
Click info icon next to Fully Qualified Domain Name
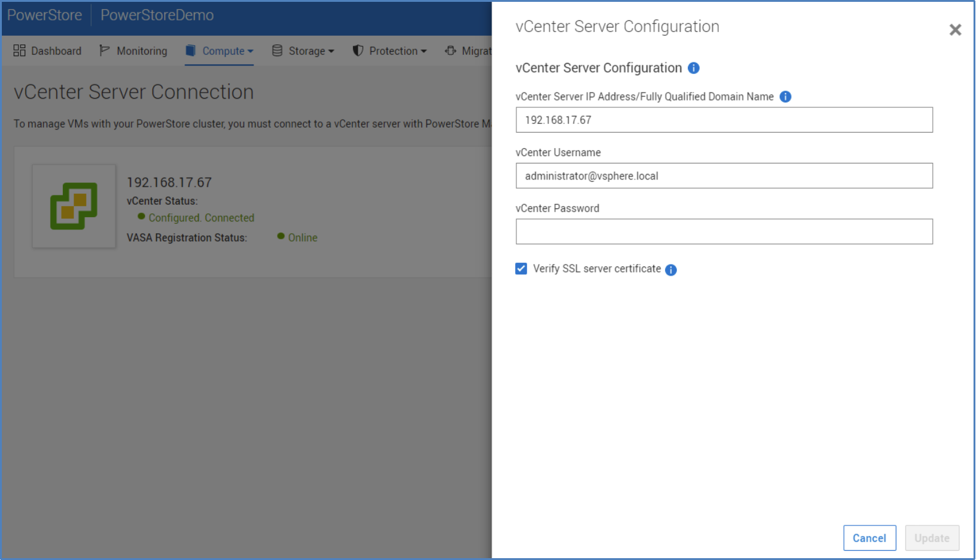[x=785, y=96]
